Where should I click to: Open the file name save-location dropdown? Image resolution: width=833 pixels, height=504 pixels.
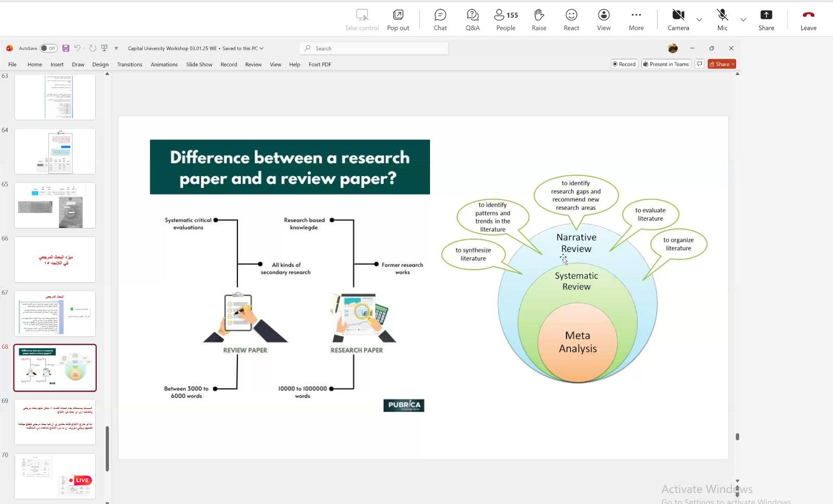[x=261, y=48]
